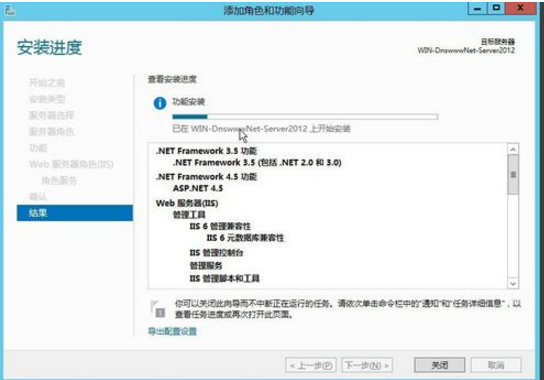The height and width of the screenshot is (380, 544).
Task: Click the Web 服务器(IIS) entry
Action: pyautogui.click(x=187, y=203)
